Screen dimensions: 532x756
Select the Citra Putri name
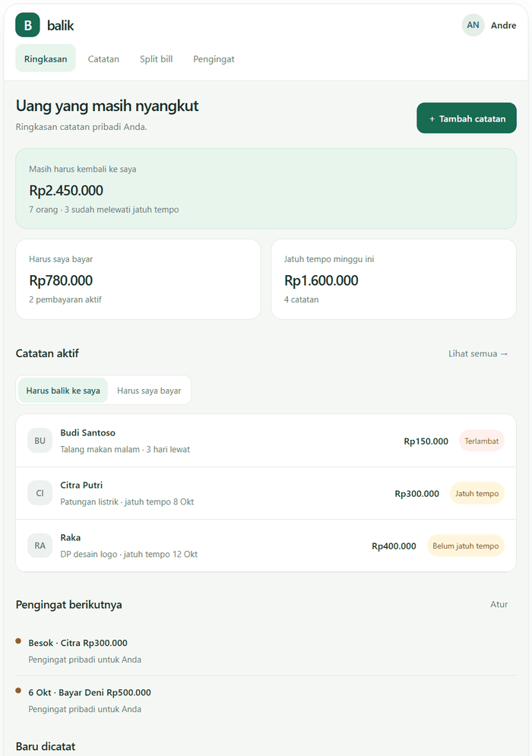tap(81, 485)
